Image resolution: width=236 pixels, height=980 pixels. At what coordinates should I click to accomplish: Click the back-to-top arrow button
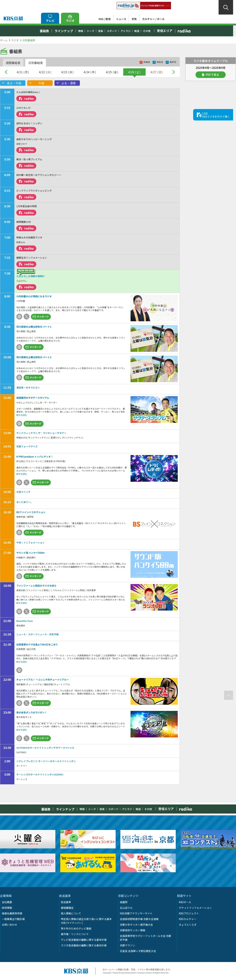coord(228,695)
